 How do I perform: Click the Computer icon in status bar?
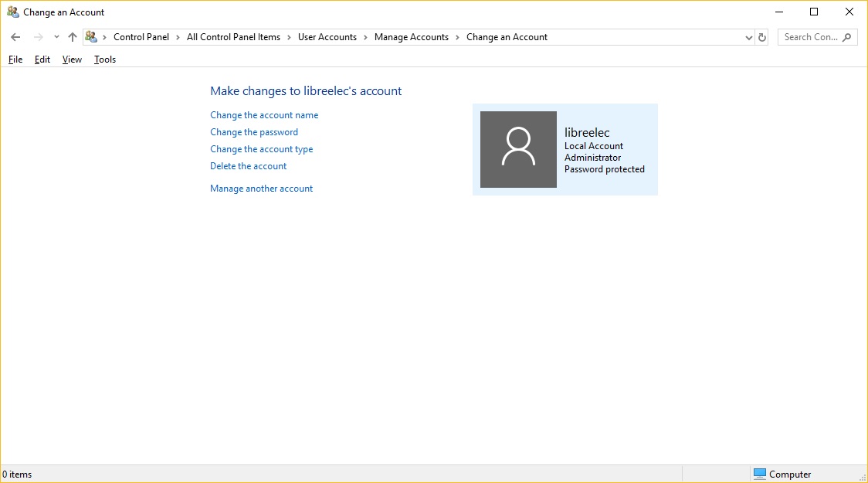(x=760, y=474)
